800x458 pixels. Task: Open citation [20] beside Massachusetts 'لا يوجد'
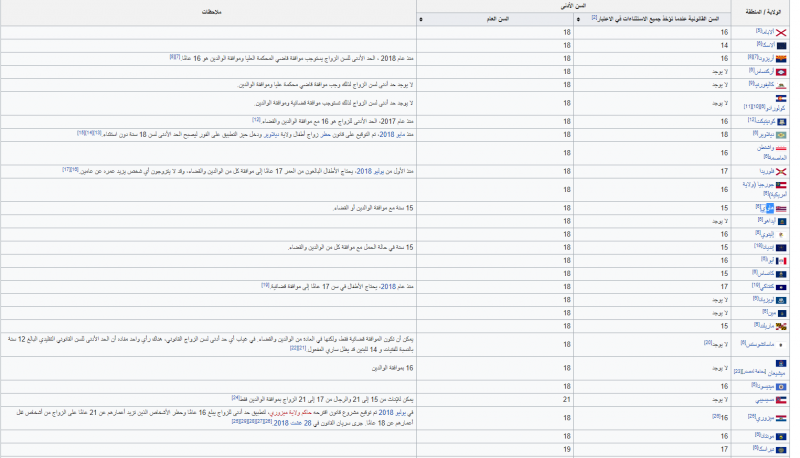pos(708,343)
